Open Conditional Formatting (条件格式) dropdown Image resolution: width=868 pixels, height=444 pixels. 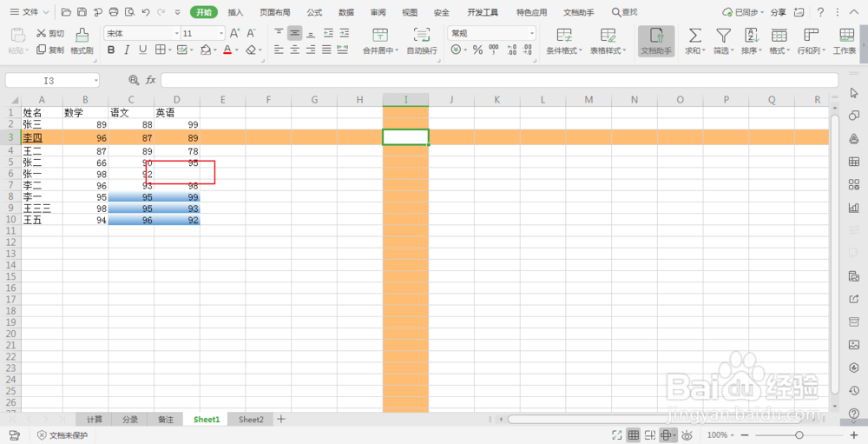(x=565, y=50)
